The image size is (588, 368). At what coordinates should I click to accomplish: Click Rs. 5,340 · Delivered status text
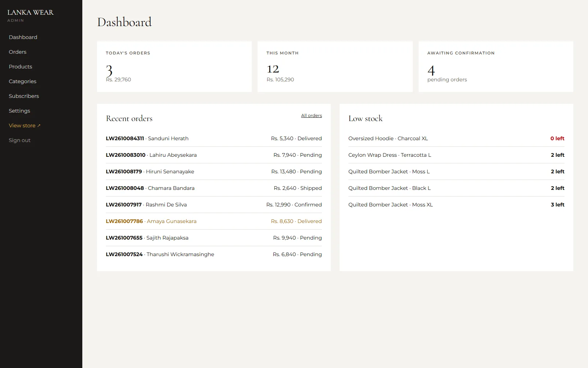click(x=297, y=138)
